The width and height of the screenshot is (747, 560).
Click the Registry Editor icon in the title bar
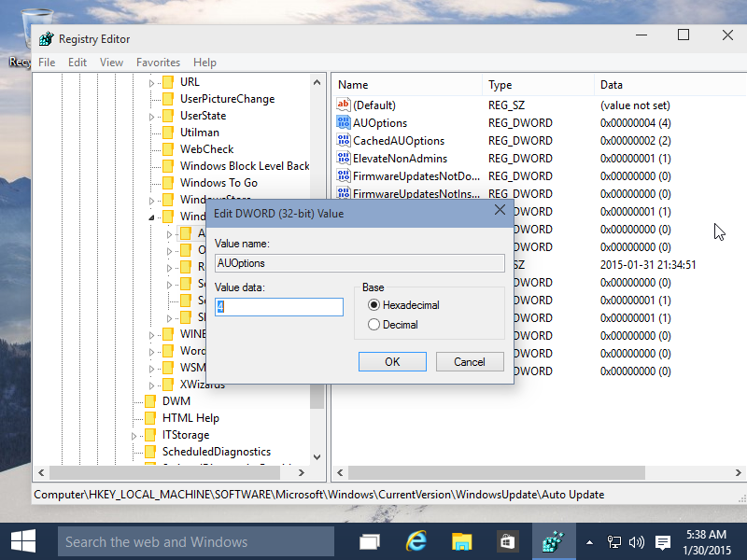point(44,38)
